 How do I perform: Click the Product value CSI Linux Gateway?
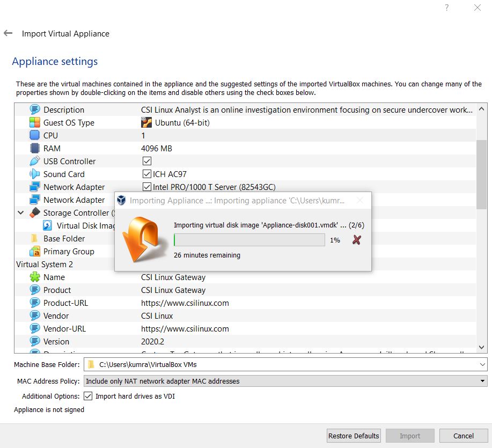173,290
